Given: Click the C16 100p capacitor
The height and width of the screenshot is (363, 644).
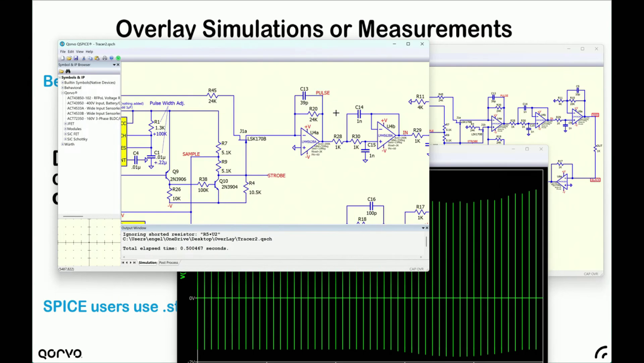Looking at the screenshot, I should click(x=371, y=205).
